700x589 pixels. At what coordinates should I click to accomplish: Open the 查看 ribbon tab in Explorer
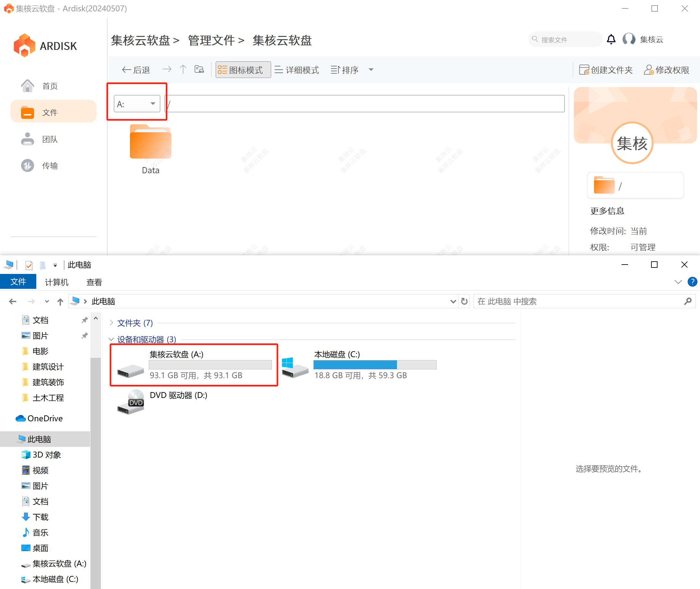[94, 282]
